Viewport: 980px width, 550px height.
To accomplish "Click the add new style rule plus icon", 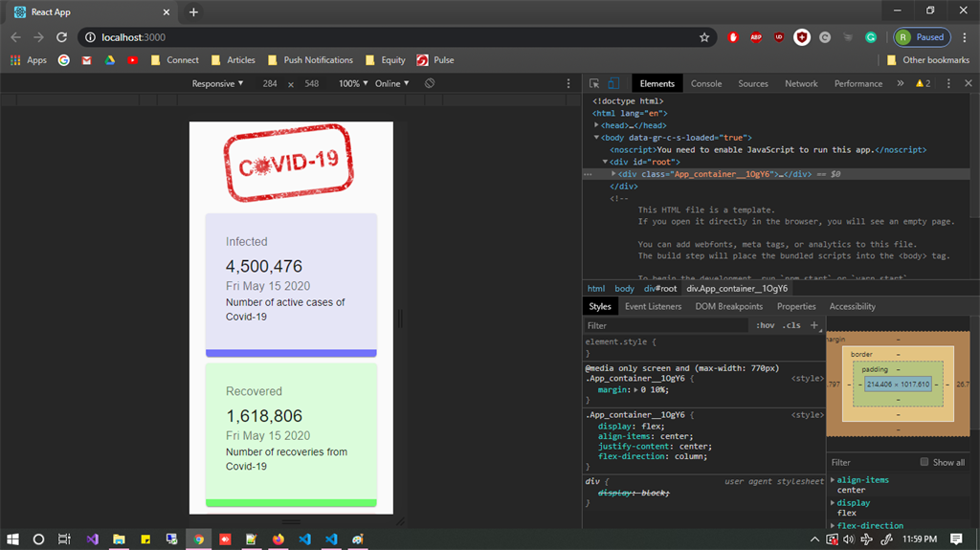I will (x=814, y=325).
